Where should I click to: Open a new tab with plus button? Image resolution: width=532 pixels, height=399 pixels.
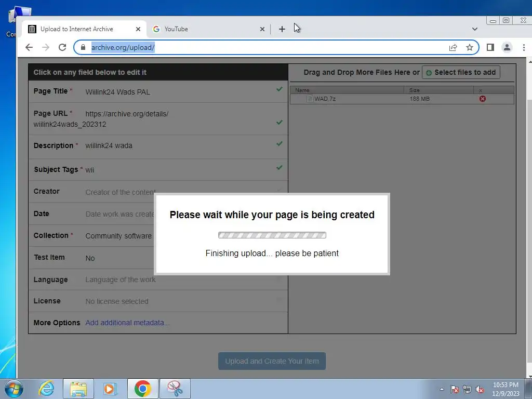tap(282, 29)
